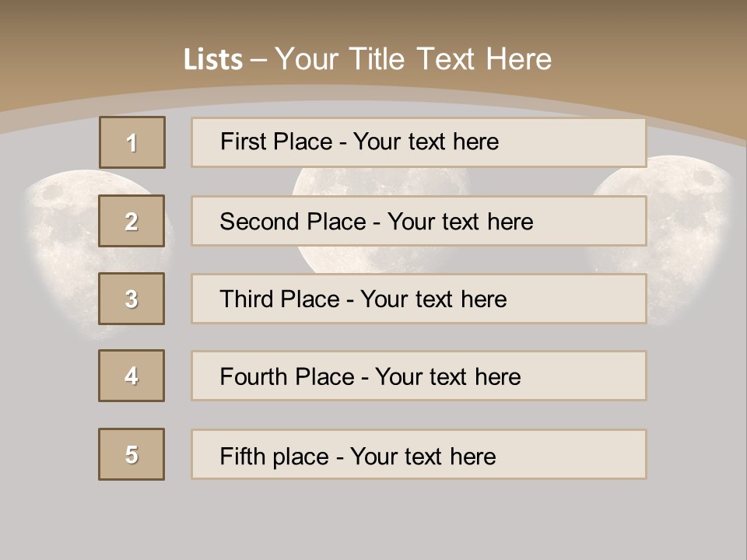Select the number 4 box
The image size is (747, 560).
pos(132,376)
